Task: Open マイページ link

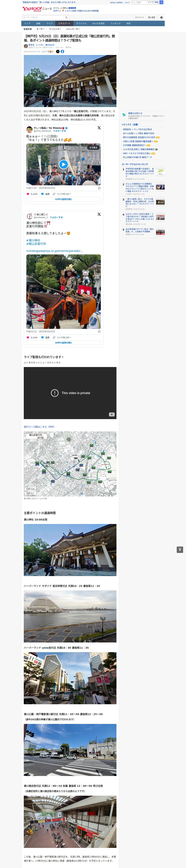Action: pyautogui.click(x=139, y=18)
